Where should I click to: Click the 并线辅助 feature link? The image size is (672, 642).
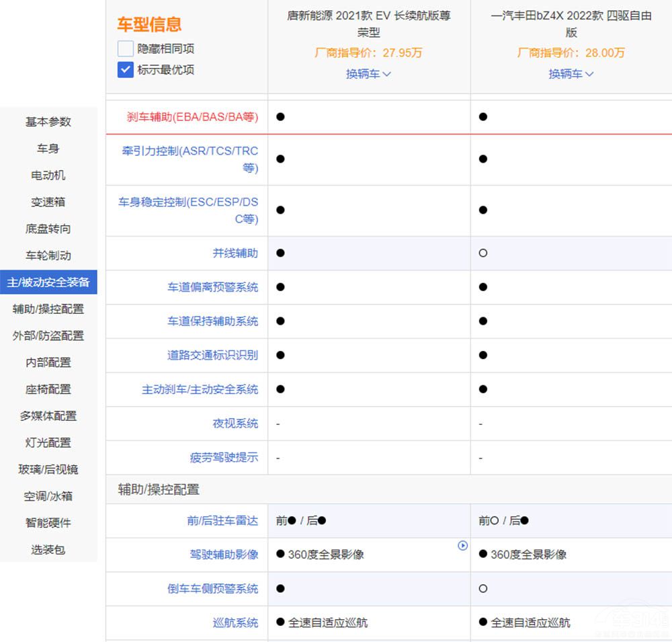[235, 253]
